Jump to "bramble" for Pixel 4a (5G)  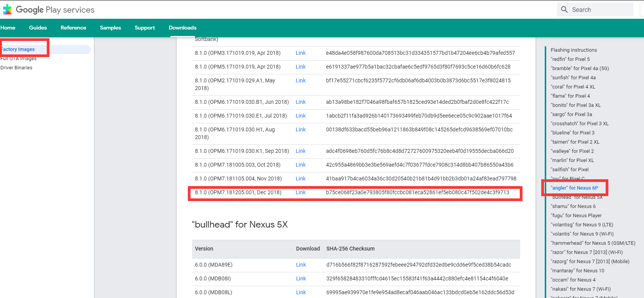tap(580, 69)
